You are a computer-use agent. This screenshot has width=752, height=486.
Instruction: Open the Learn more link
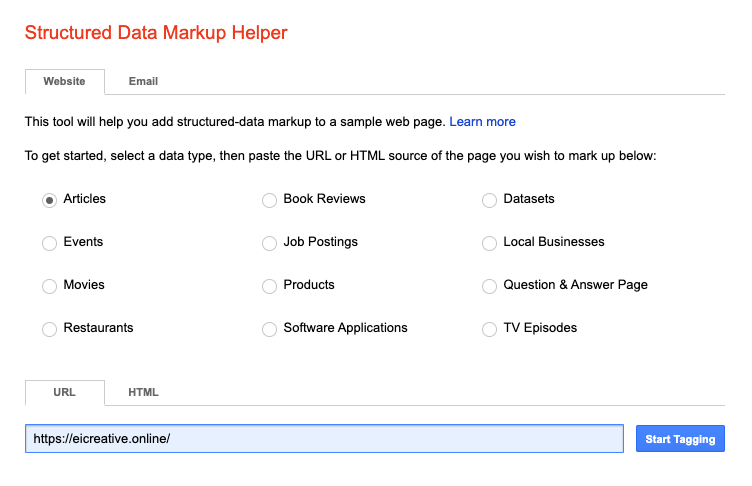point(482,122)
